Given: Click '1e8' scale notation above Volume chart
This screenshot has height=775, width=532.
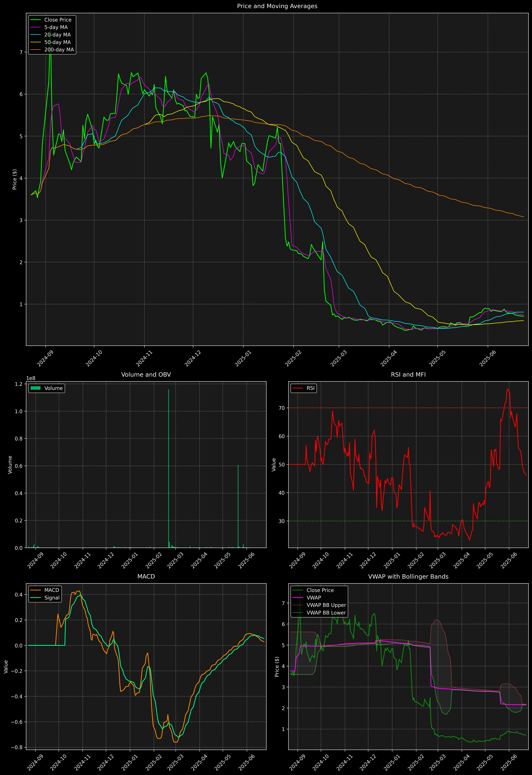Looking at the screenshot, I should pos(31,378).
